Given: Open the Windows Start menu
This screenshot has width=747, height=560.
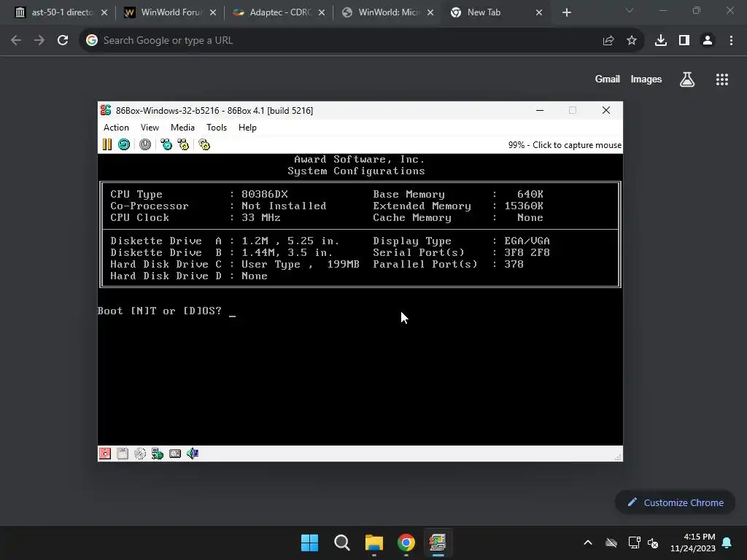Looking at the screenshot, I should [x=309, y=542].
